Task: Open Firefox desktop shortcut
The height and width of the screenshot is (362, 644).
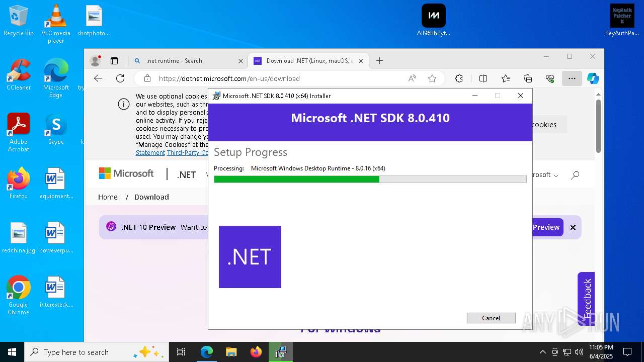Action: tap(19, 183)
